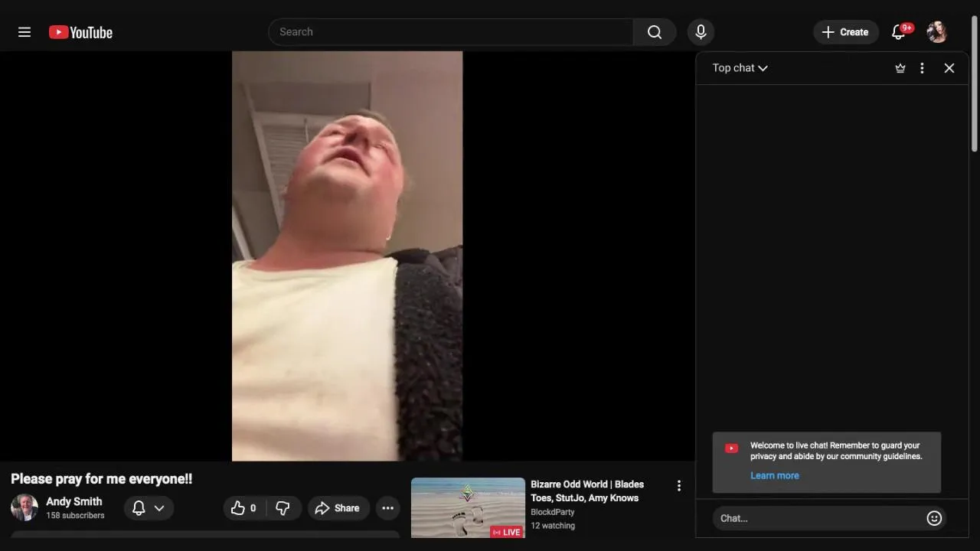
Task: Open the hamburger guide menu
Action: tap(24, 32)
